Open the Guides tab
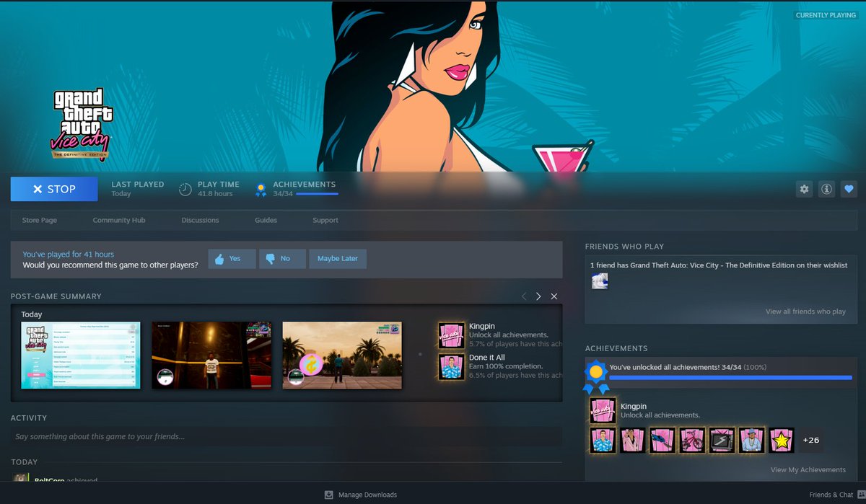The width and height of the screenshot is (866, 504). [266, 220]
